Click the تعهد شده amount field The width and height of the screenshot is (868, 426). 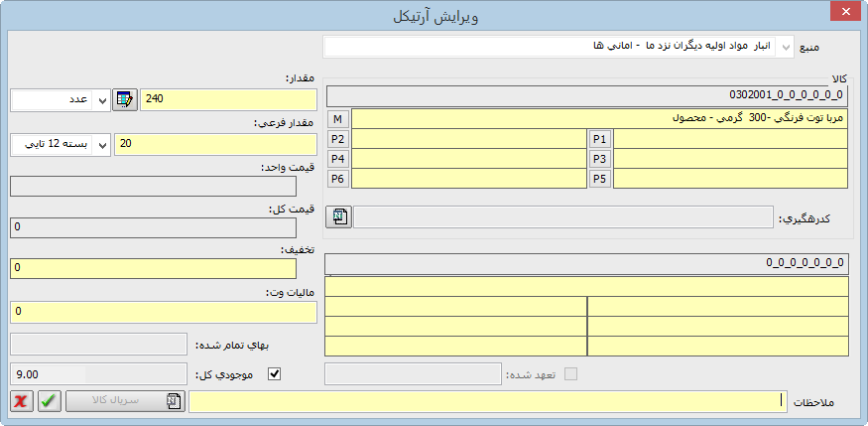coord(413,374)
